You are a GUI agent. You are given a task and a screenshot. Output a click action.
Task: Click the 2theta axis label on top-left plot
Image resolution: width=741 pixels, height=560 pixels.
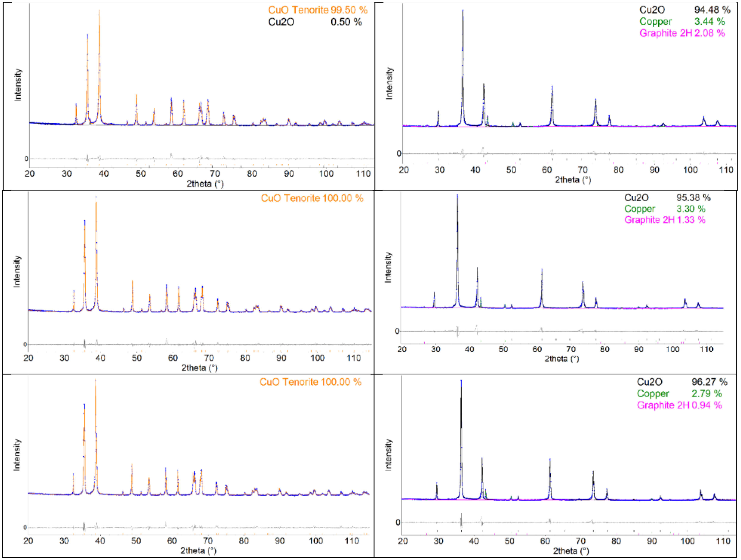205,183
